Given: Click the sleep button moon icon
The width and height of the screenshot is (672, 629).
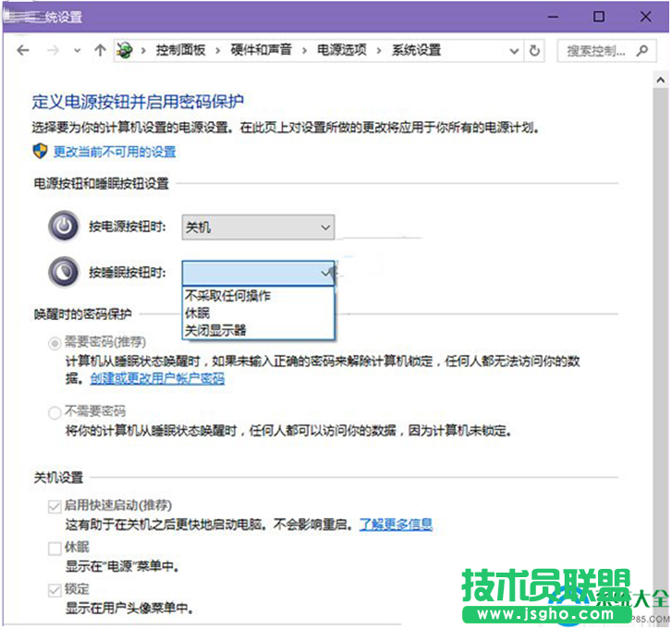Looking at the screenshot, I should (64, 272).
